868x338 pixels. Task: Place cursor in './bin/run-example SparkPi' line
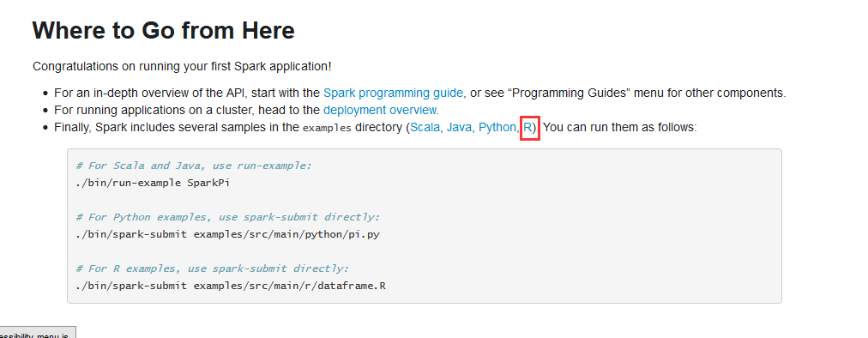pyautogui.click(x=153, y=183)
